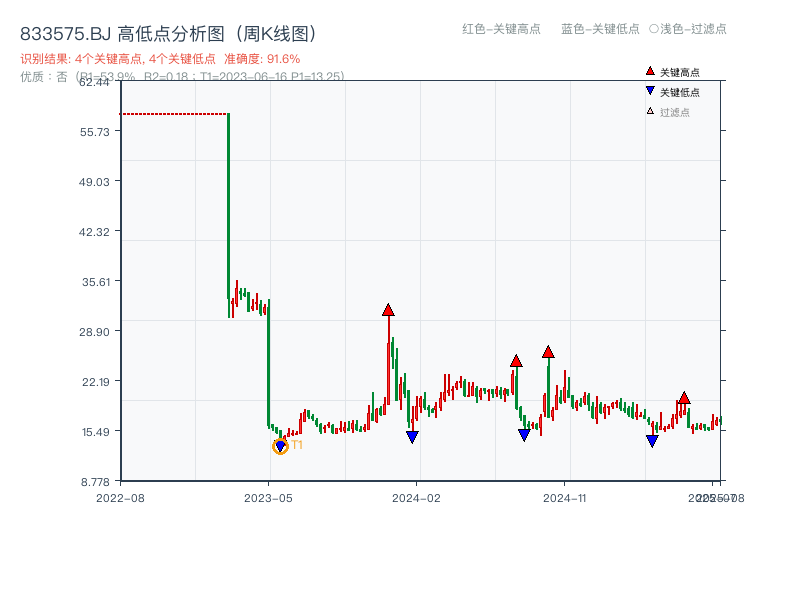Screen dimensions: 800x600
Task: Click the rightmost blue down arrow marker
Action: (x=652, y=440)
